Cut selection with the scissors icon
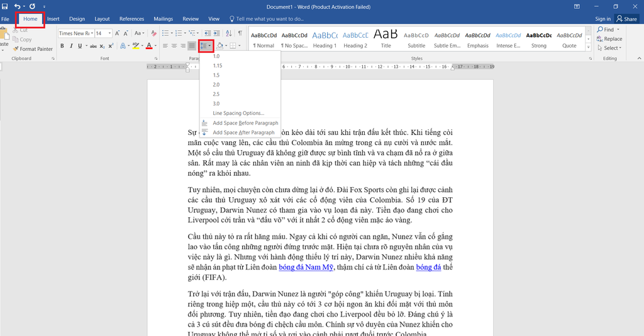644x336 pixels. (21, 30)
